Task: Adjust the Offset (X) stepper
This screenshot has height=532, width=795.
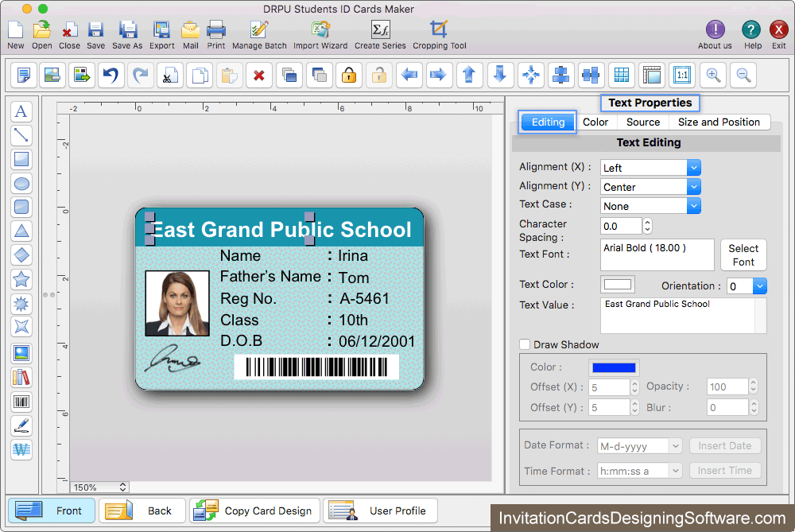Action: pos(634,387)
